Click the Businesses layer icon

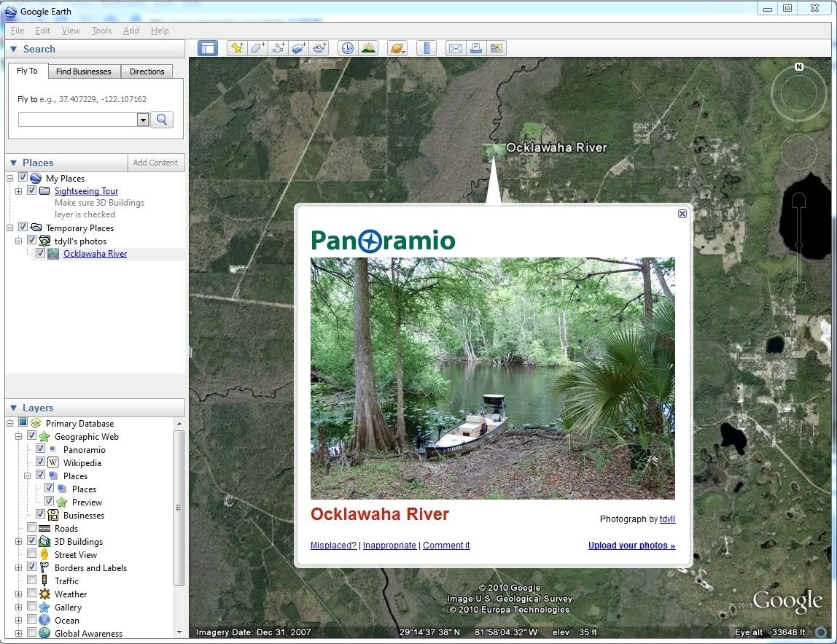(52, 516)
